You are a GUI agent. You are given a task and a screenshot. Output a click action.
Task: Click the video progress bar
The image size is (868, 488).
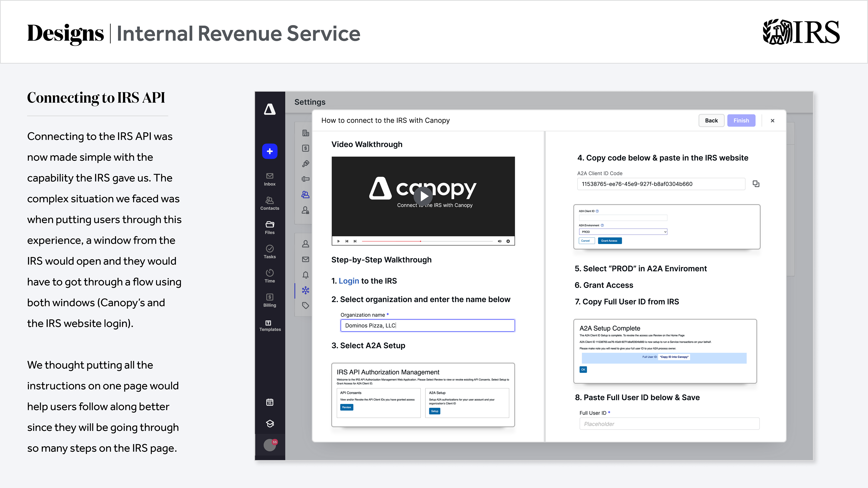(x=427, y=241)
